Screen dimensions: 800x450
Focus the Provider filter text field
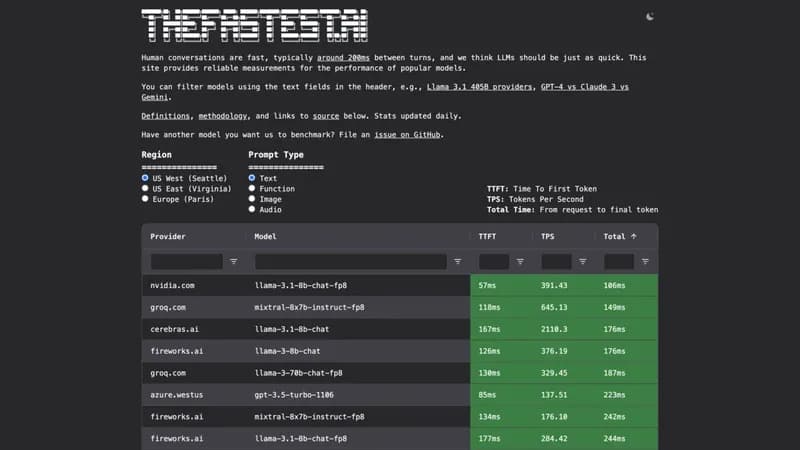pyautogui.click(x=187, y=261)
